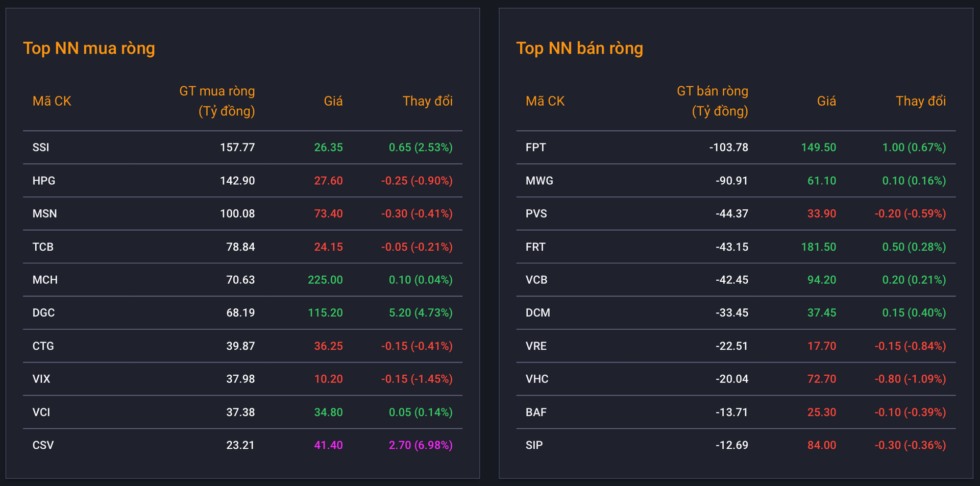Click SIP change -0.30 (-0.36%)

[911, 445]
